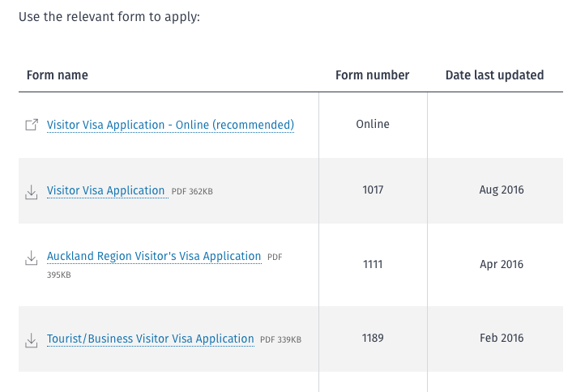The image size is (585, 392).
Task: Click the PDF 362KB file size label
Action: click(192, 192)
